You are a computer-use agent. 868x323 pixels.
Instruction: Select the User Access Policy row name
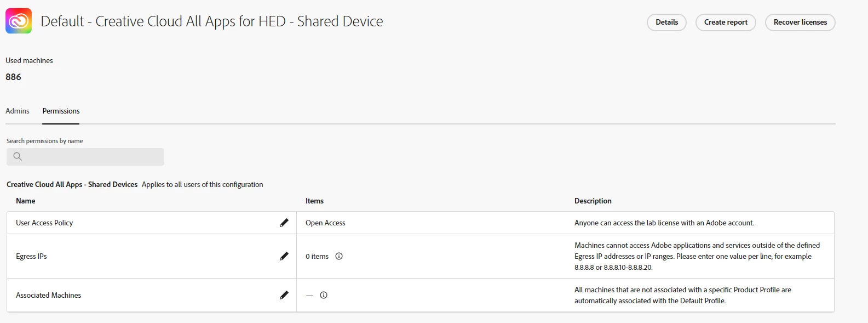[x=44, y=223]
